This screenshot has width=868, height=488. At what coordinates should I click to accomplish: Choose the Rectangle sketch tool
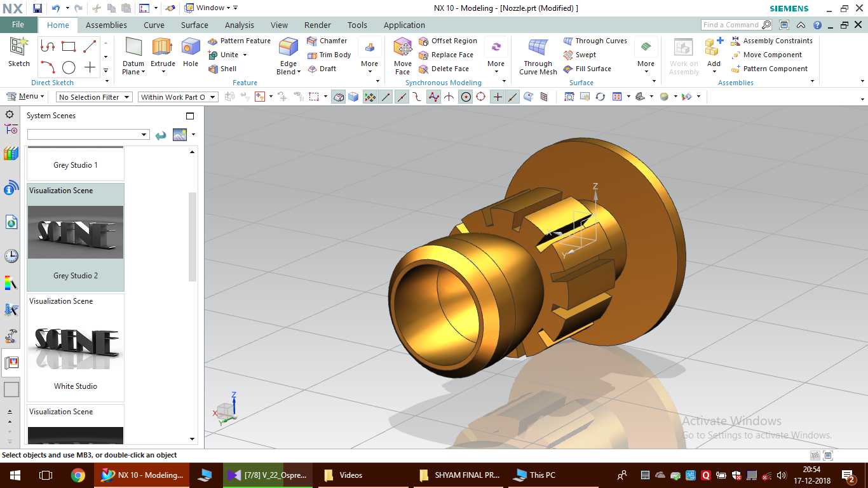pyautogui.click(x=69, y=46)
